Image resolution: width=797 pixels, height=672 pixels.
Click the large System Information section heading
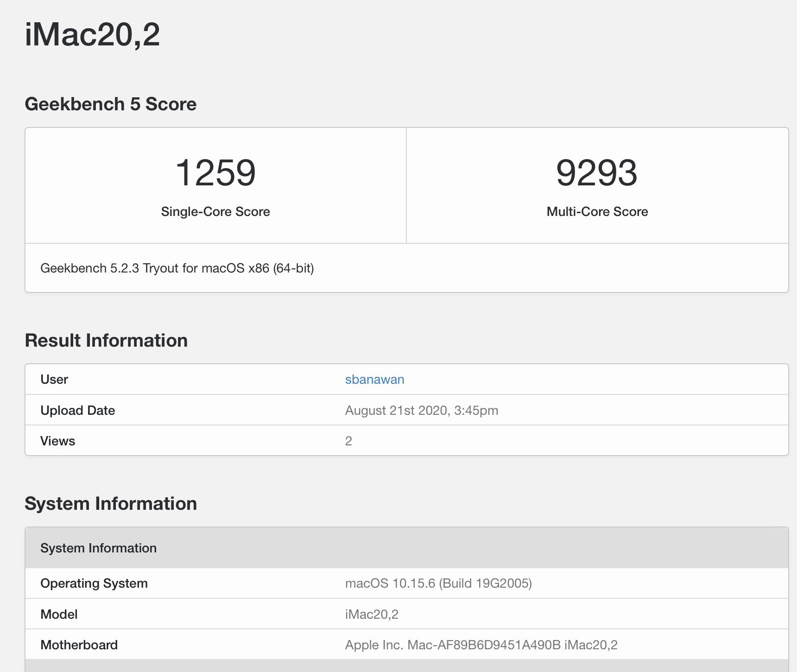click(111, 504)
